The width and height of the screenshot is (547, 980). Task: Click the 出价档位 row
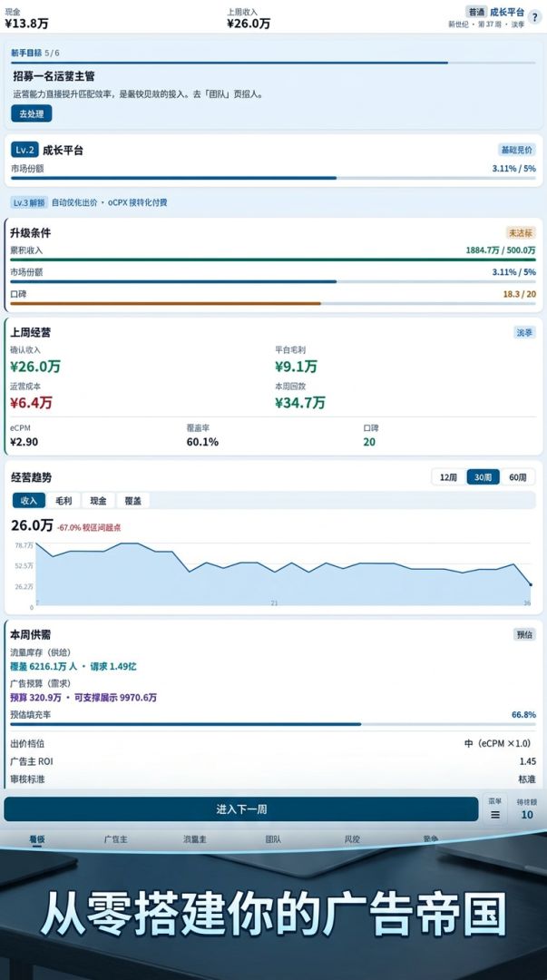pos(273,744)
